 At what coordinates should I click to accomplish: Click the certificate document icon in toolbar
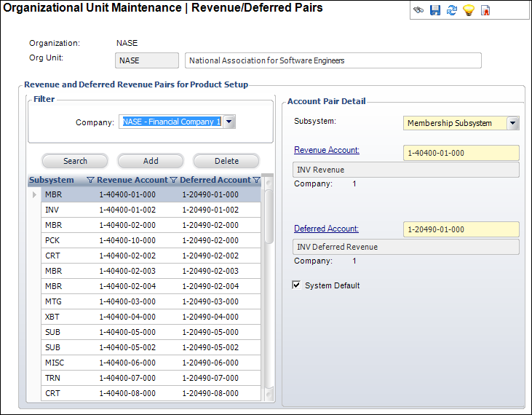pyautogui.click(x=485, y=10)
